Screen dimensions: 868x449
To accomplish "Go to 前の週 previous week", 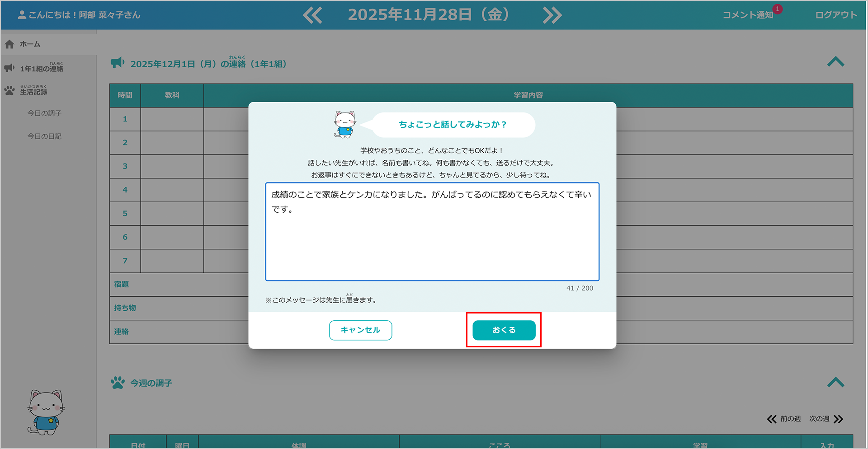I will pyautogui.click(x=784, y=419).
